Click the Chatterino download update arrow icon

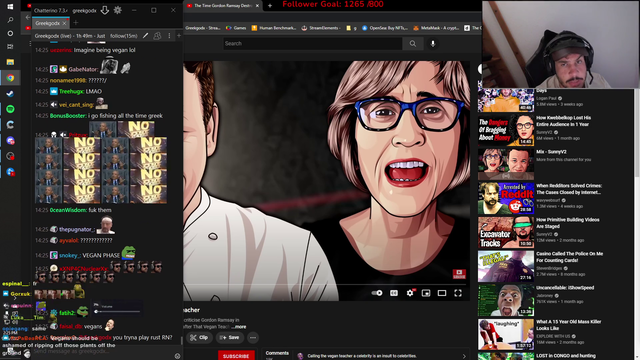pos(104,10)
